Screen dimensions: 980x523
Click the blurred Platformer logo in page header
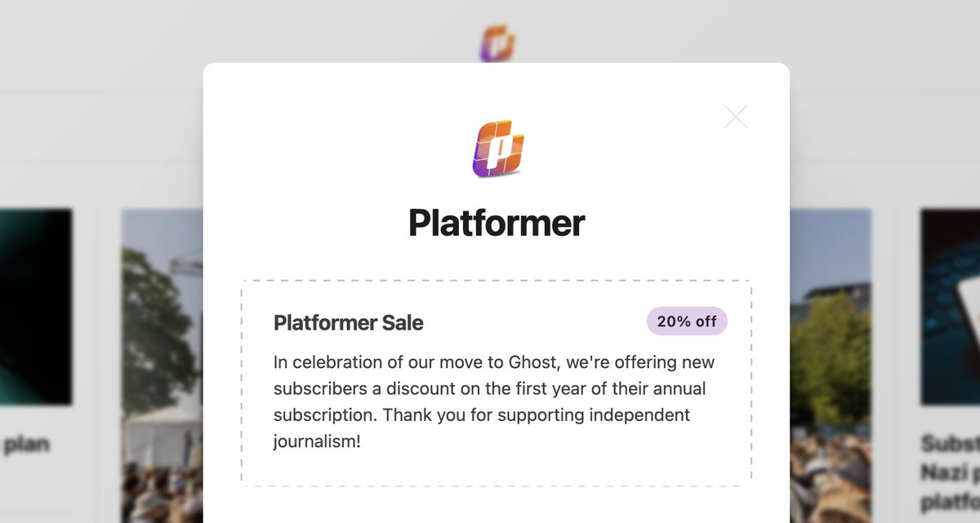point(497,42)
